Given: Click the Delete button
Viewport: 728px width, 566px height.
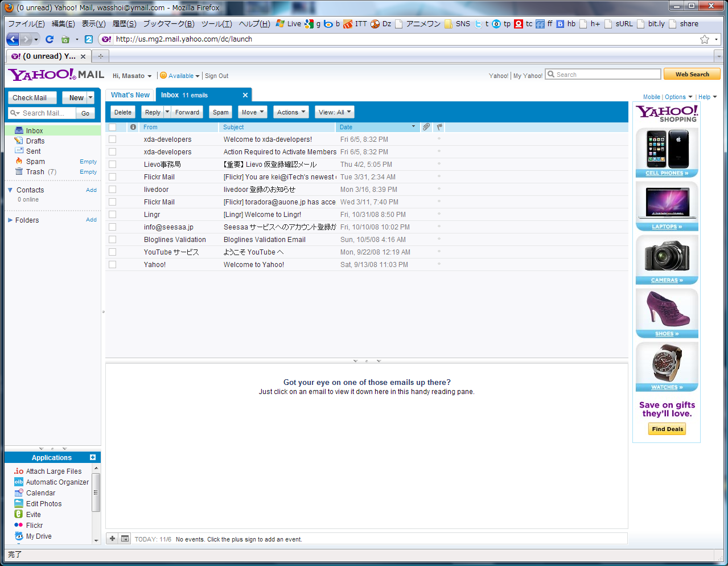Looking at the screenshot, I should 123,112.
